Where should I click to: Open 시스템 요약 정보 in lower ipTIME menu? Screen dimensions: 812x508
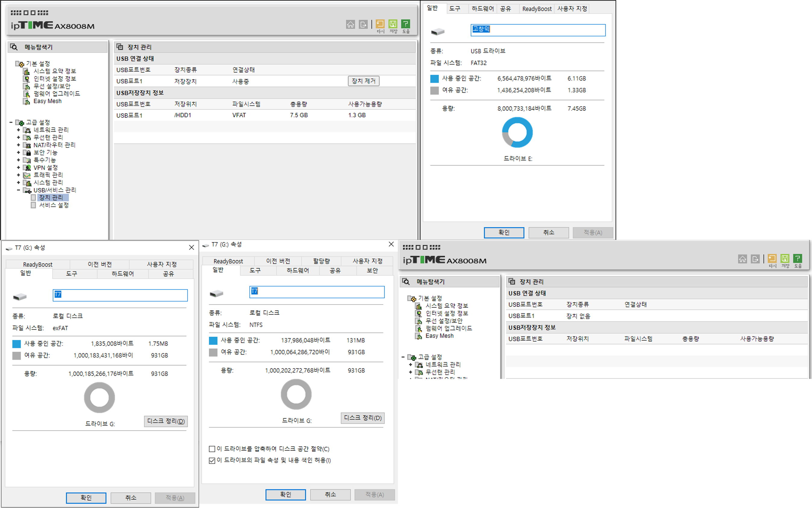pos(447,306)
